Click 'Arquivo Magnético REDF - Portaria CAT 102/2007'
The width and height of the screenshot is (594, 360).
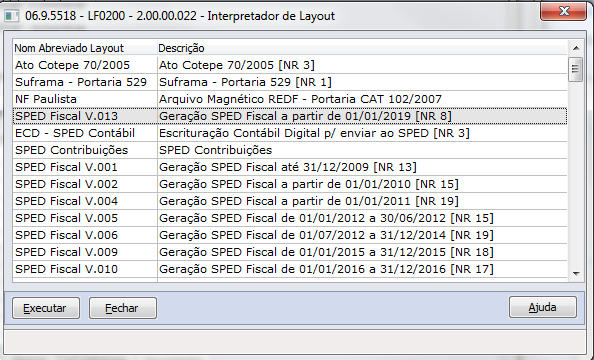[x=300, y=99]
